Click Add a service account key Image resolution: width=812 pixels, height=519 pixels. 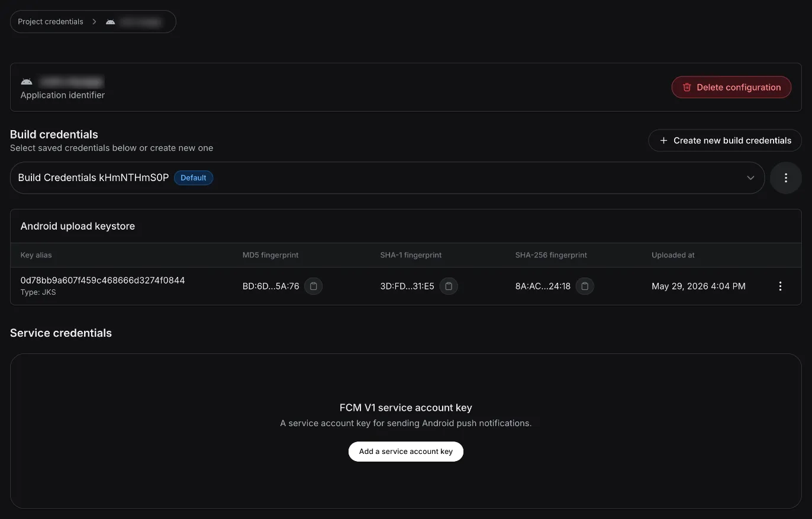[x=406, y=452]
